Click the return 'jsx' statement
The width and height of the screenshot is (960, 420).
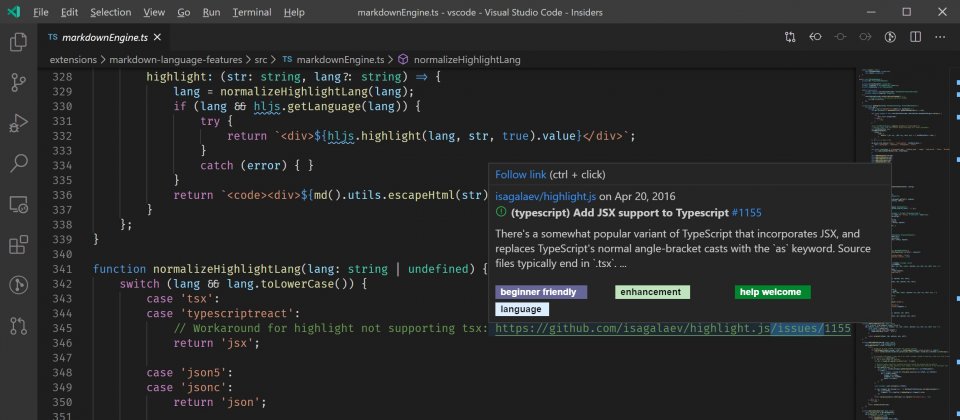[x=217, y=343]
